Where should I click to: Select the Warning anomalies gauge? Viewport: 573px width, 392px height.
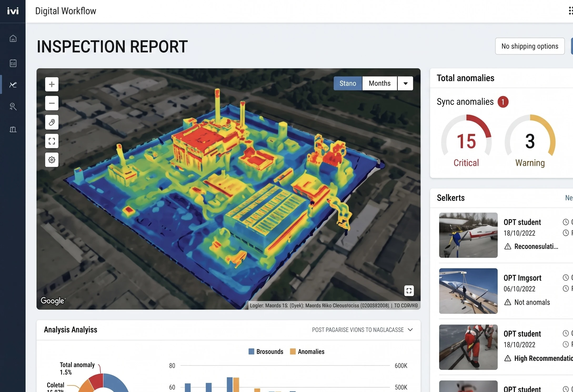(x=530, y=141)
